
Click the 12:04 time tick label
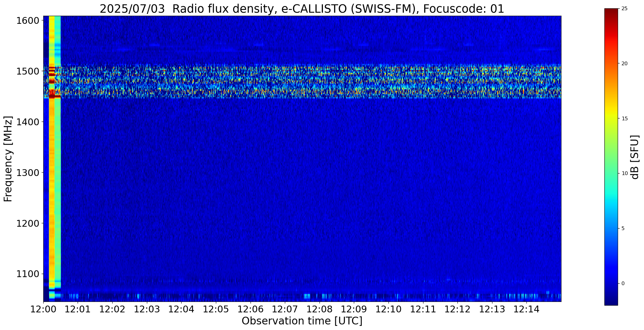181,309
